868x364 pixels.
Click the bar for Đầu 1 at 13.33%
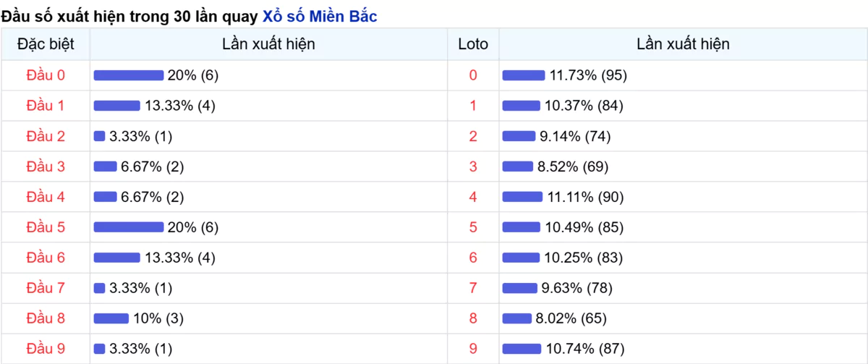(117, 106)
